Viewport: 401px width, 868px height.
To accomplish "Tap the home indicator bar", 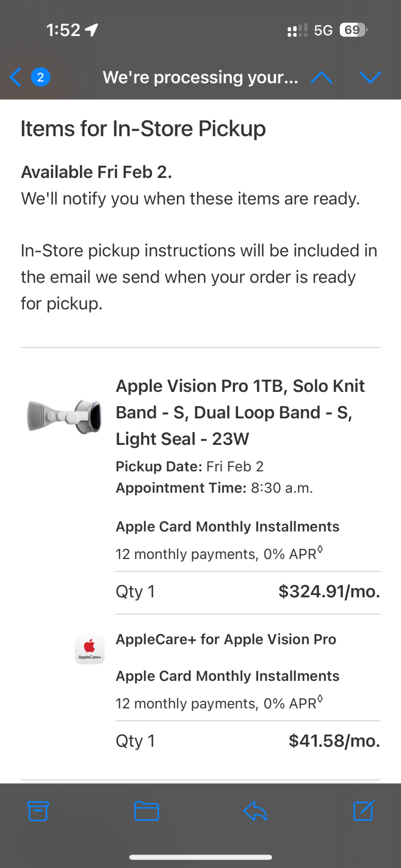I will coord(200,857).
